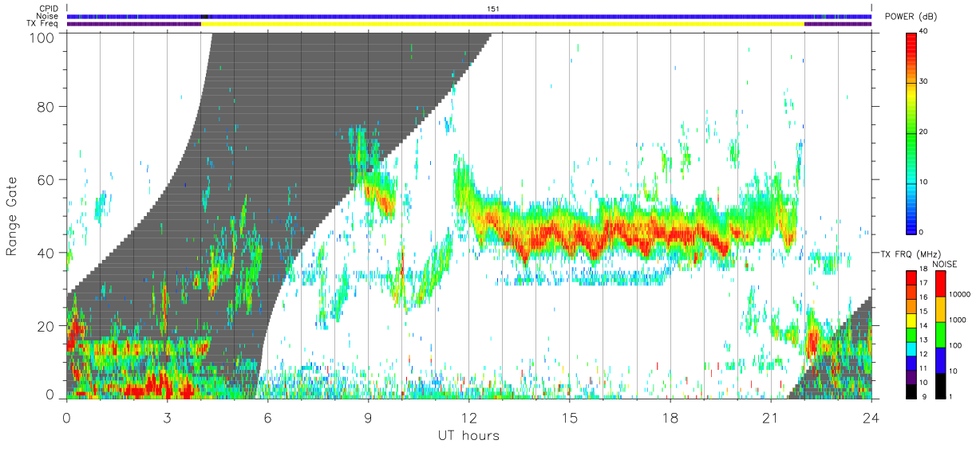This screenshot has height=452, width=980.
Task: Click x-axis tick label 21
Action: pos(770,417)
